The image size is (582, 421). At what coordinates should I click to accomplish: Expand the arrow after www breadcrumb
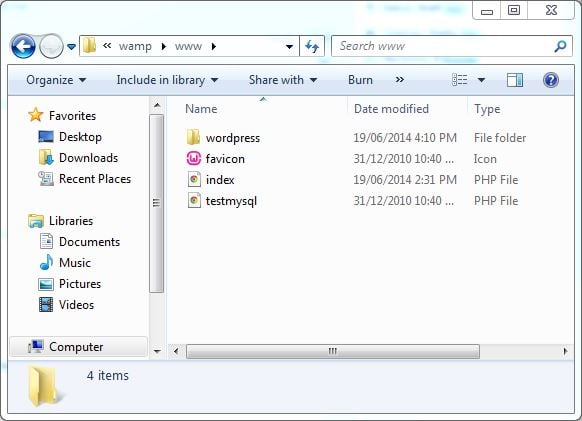tap(213, 46)
